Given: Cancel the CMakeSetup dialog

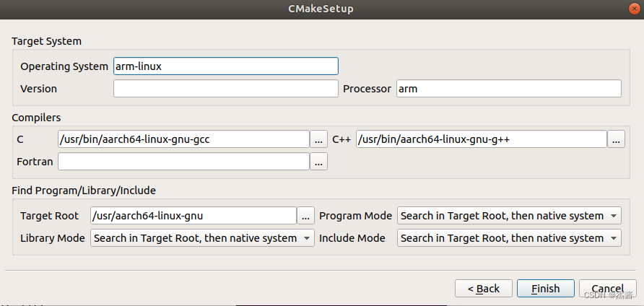Looking at the screenshot, I should point(607,289).
